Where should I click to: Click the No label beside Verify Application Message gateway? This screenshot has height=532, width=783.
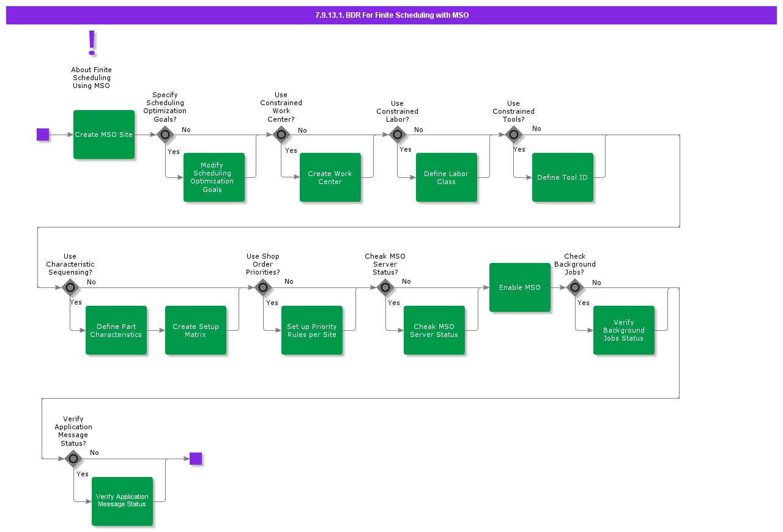[x=94, y=453]
